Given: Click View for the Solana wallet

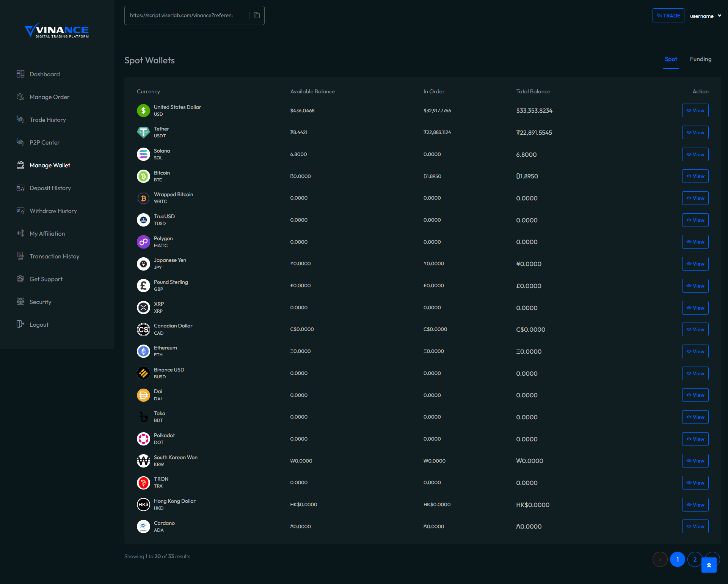Looking at the screenshot, I should (695, 154).
